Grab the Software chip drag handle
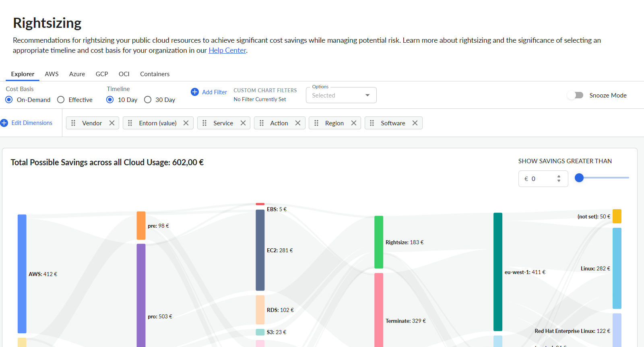This screenshot has height=347, width=644. [372, 123]
